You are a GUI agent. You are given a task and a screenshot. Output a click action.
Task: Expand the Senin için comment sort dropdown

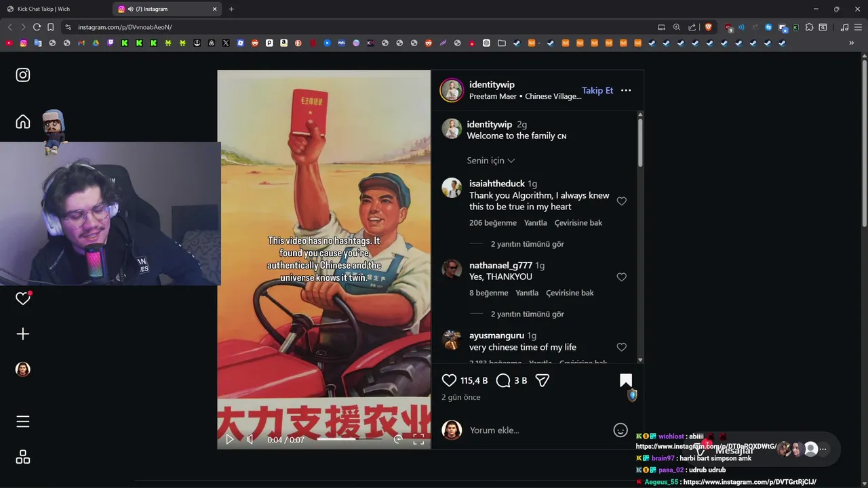point(491,161)
